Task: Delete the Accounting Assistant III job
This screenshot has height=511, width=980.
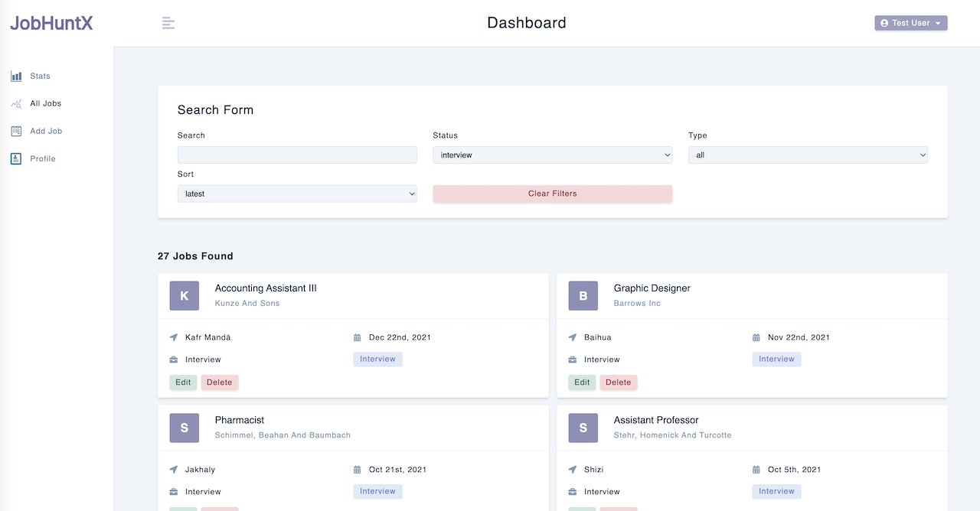Action: point(219,382)
